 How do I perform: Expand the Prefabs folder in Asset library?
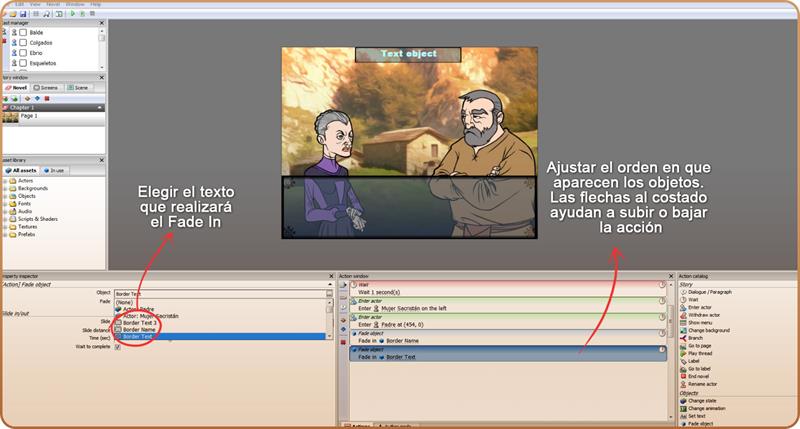point(5,235)
